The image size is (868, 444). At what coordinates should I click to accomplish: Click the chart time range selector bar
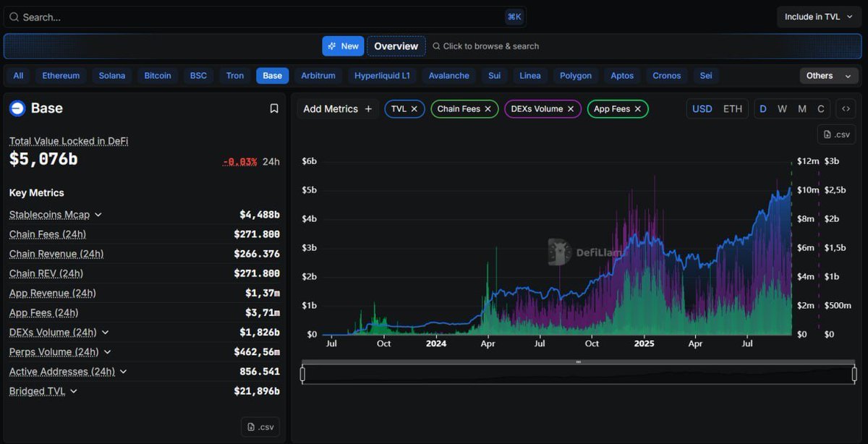click(x=578, y=374)
